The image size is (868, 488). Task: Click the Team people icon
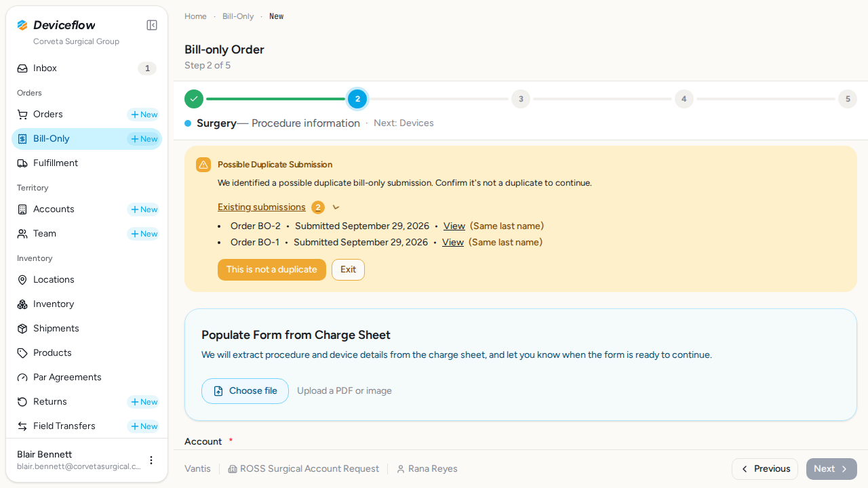22,234
